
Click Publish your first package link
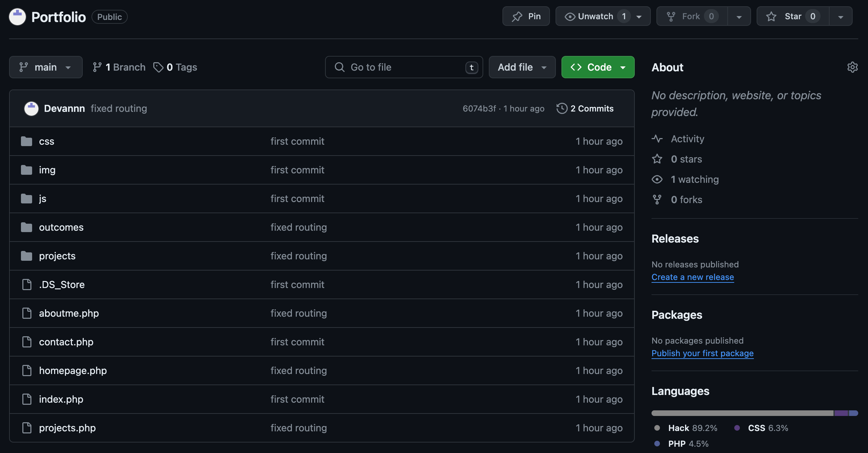(x=703, y=353)
